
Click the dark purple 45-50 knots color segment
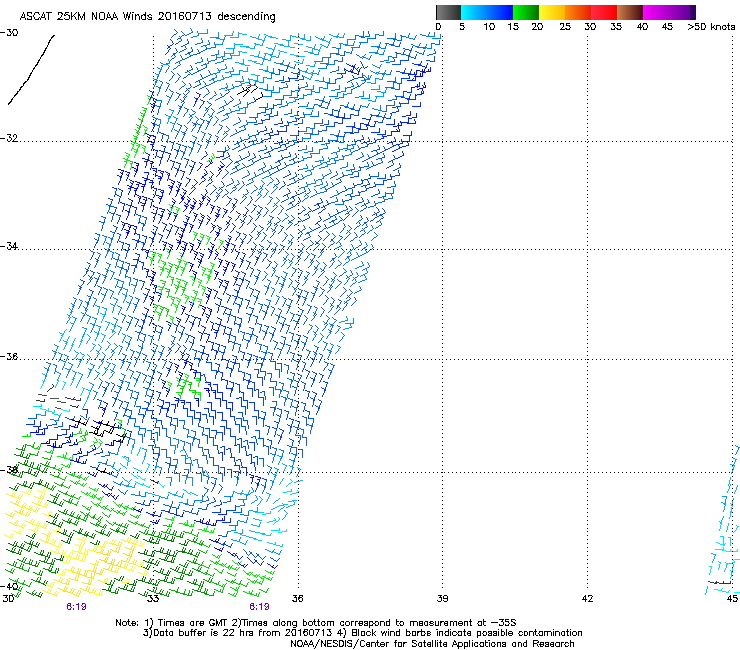(x=682, y=12)
